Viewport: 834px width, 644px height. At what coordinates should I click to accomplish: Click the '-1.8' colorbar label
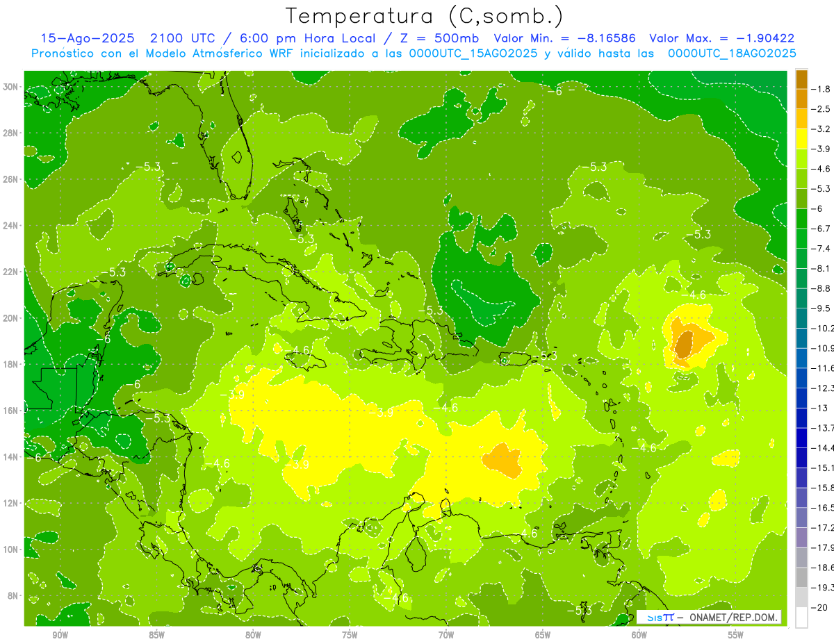pos(821,89)
